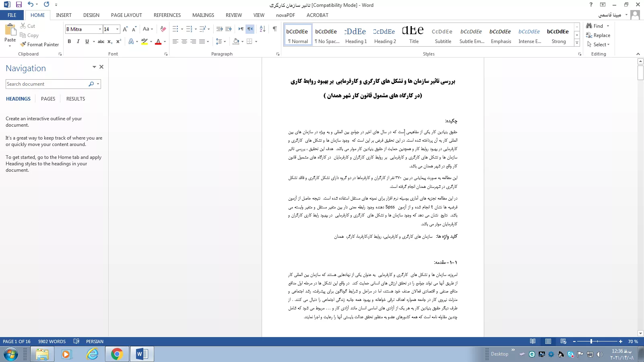Switch to the REVIEW tab
Screen dimensions: 644x362
click(x=233, y=15)
